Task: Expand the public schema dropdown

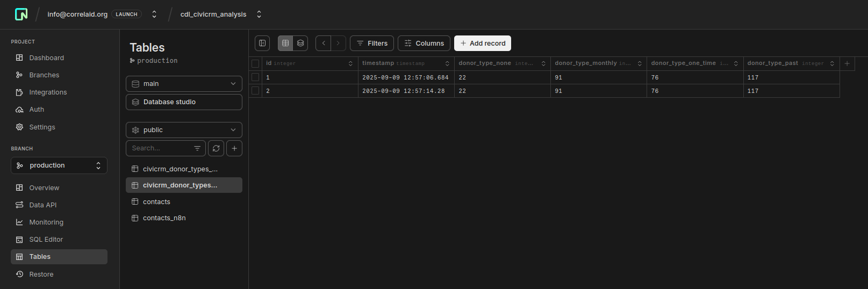Action: coord(184,130)
